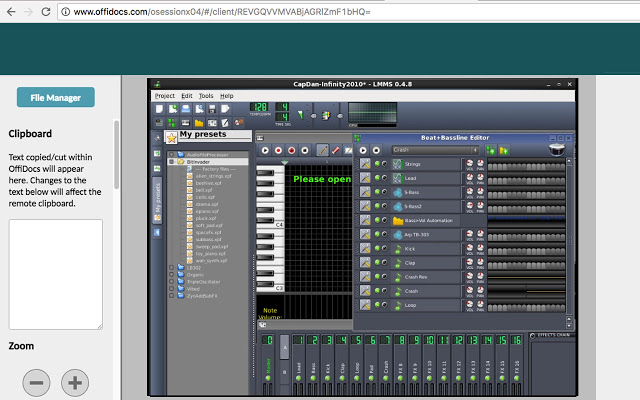Collapse the BitInvader preset folder
The height and width of the screenshot is (400, 640).
tap(171, 162)
